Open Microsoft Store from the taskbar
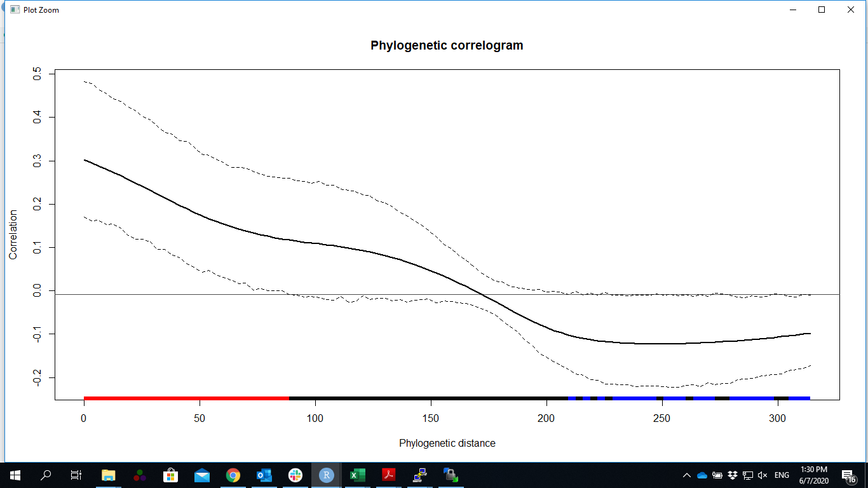Screen dimensions: 868x488 pyautogui.click(x=170, y=475)
